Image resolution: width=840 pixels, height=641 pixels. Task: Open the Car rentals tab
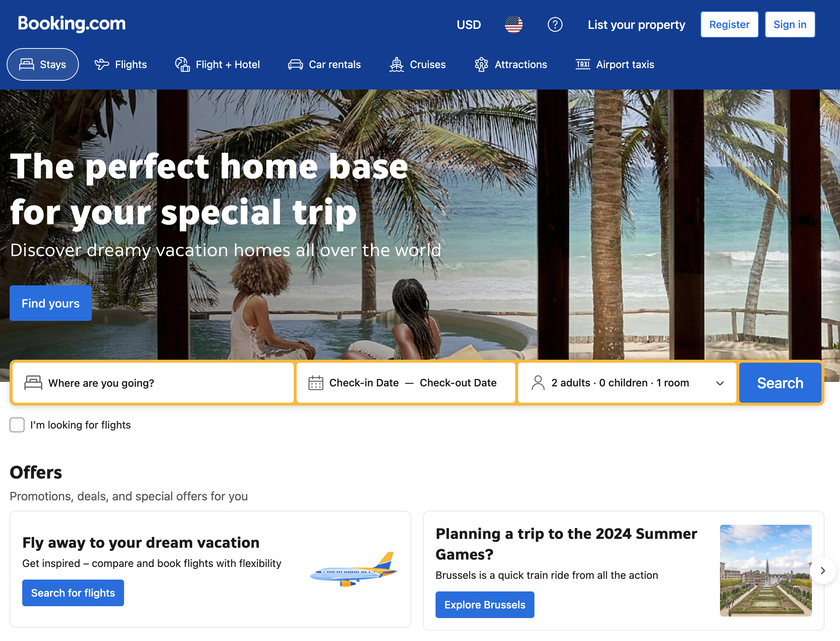324,64
